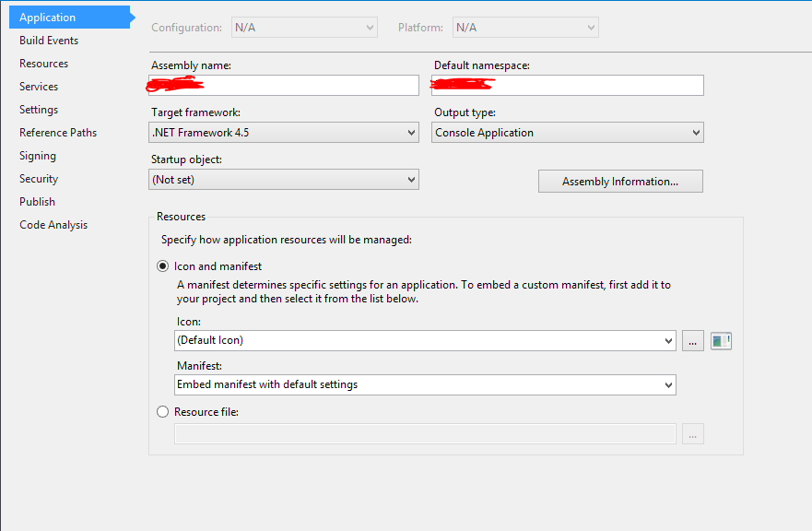The image size is (812, 531).
Task: Open the Manifest dropdown list
Action: click(425, 384)
